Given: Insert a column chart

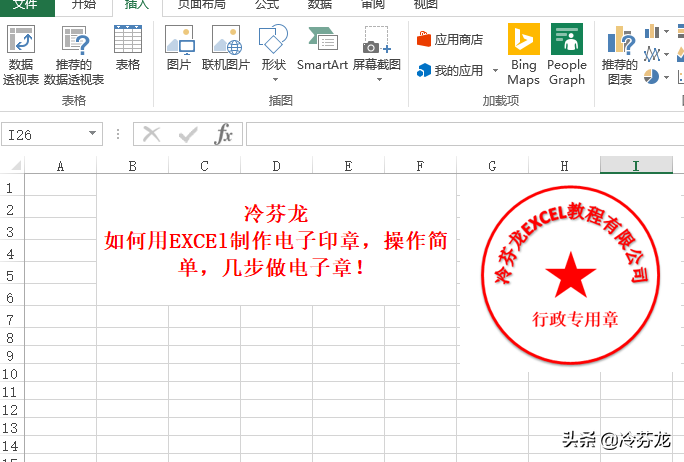Looking at the screenshot, I should tap(652, 31).
